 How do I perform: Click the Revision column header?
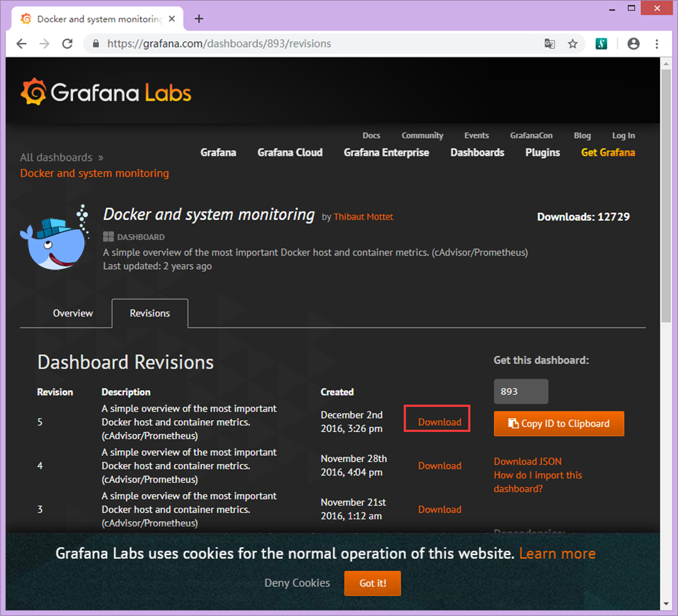point(55,392)
